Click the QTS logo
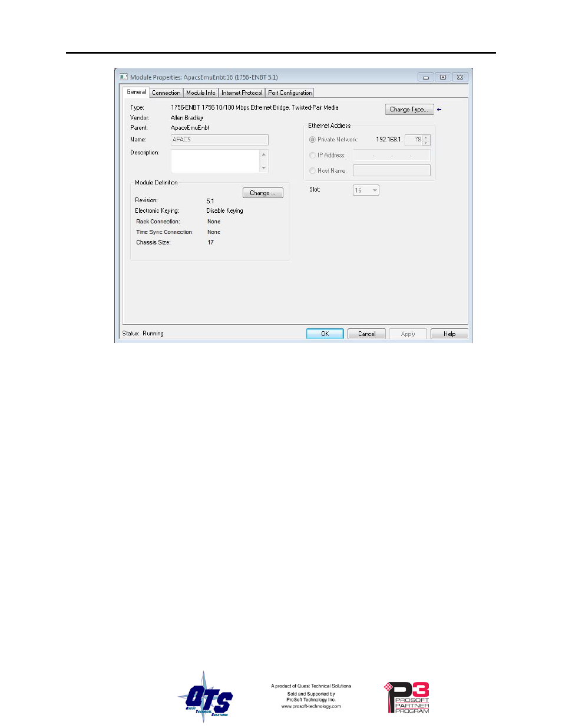The image size is (562, 728). (206, 696)
